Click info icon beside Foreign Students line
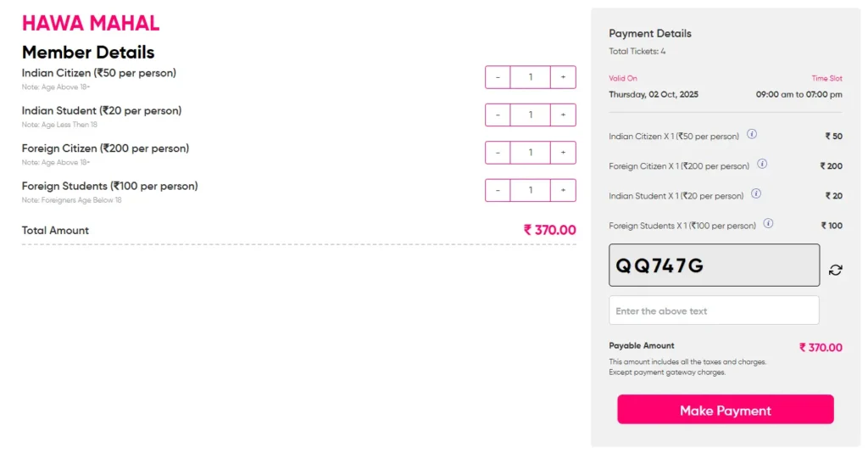 tap(768, 224)
